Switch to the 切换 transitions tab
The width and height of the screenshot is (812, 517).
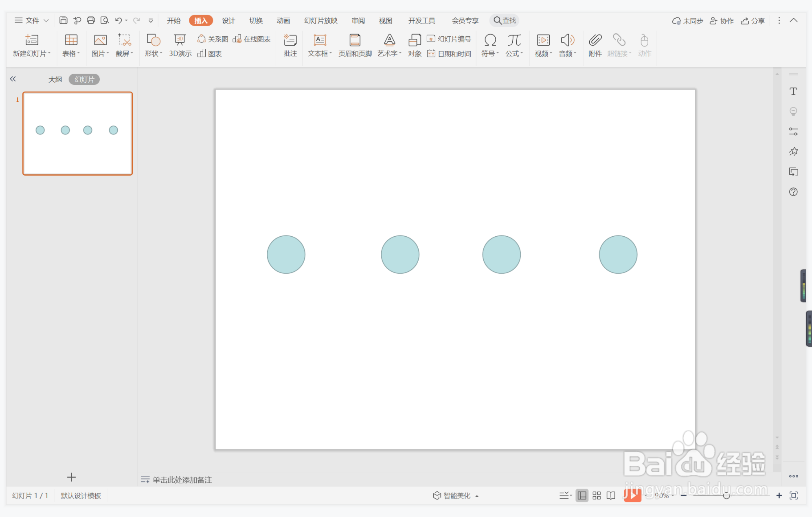tap(256, 20)
